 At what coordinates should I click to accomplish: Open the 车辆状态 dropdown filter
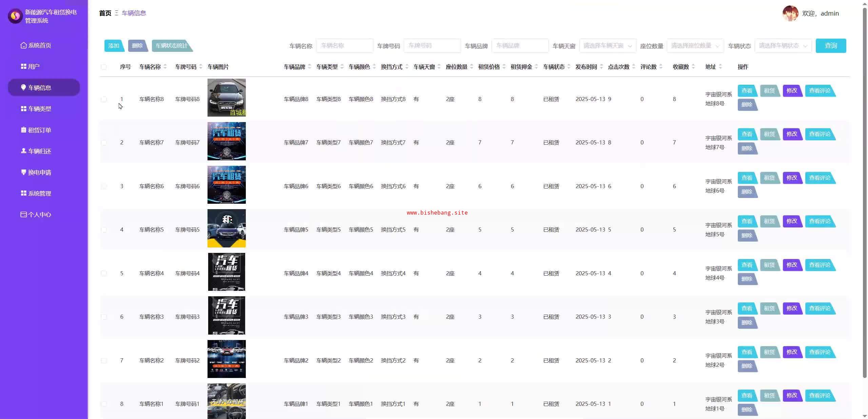coord(783,46)
